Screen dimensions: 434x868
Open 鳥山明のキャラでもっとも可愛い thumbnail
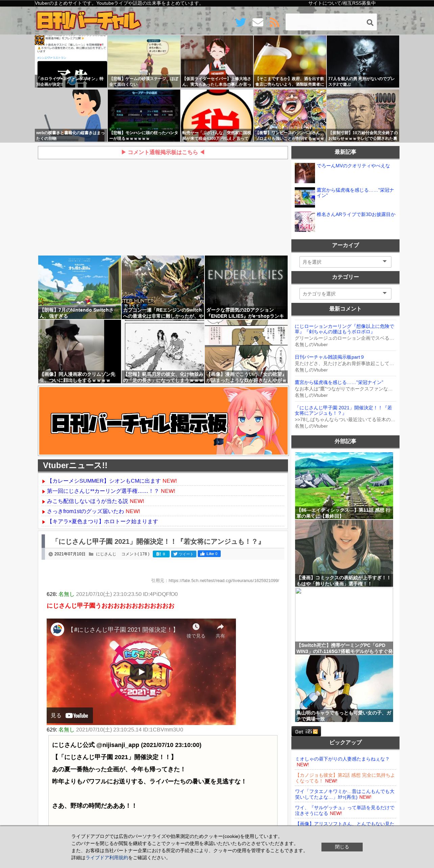point(344,689)
